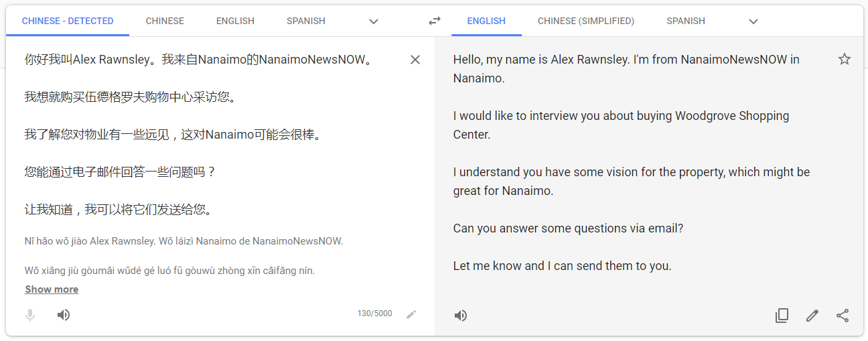Click the 130/5000 character counter

coord(374,314)
